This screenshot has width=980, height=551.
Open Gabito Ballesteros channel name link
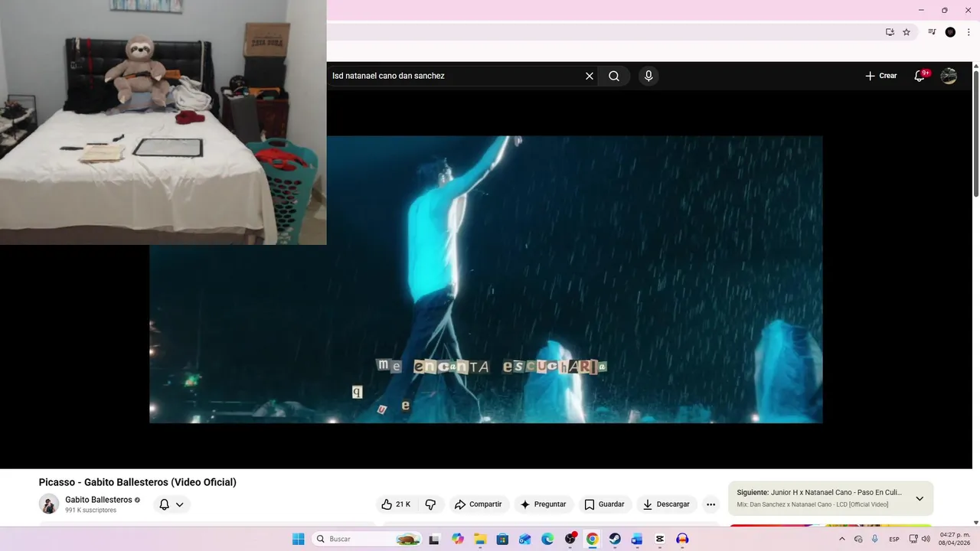[99, 500]
